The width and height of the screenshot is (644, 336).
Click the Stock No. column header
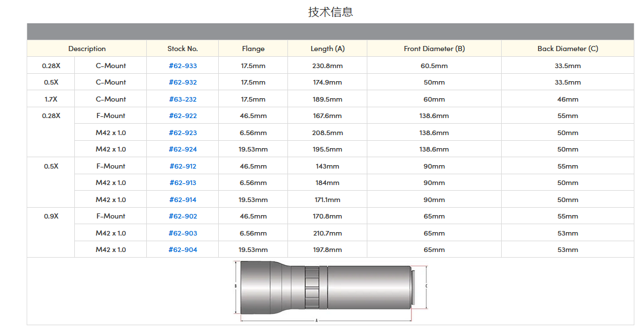pyautogui.click(x=183, y=49)
